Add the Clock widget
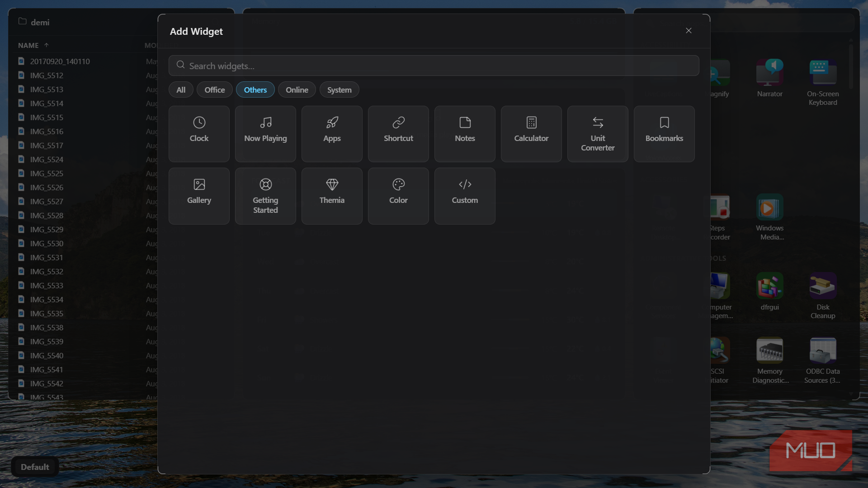The image size is (868, 488). coord(199,134)
